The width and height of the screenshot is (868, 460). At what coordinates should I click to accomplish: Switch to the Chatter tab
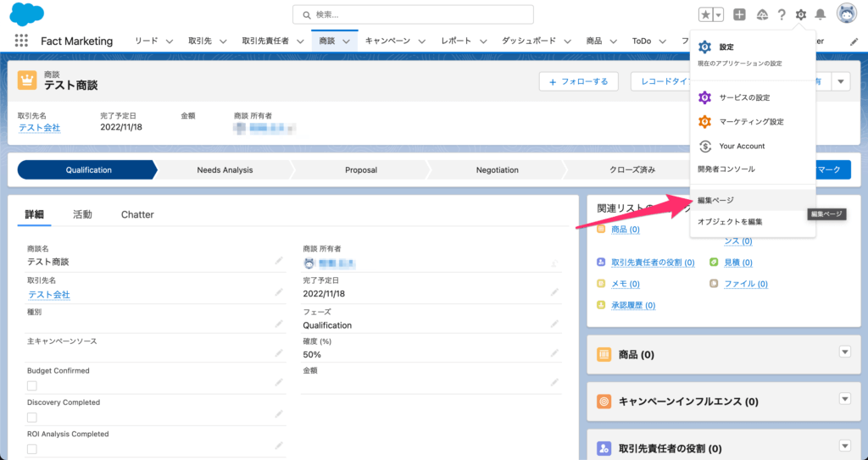[137, 214]
